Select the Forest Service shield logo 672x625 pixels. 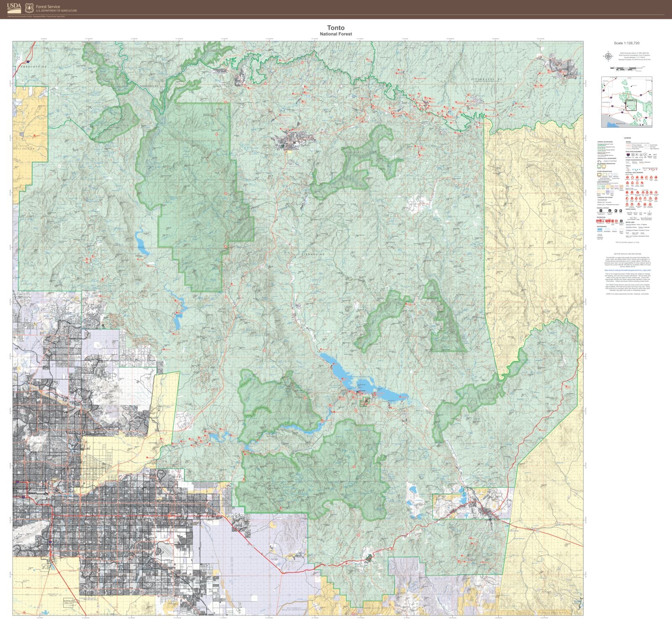(29, 7)
